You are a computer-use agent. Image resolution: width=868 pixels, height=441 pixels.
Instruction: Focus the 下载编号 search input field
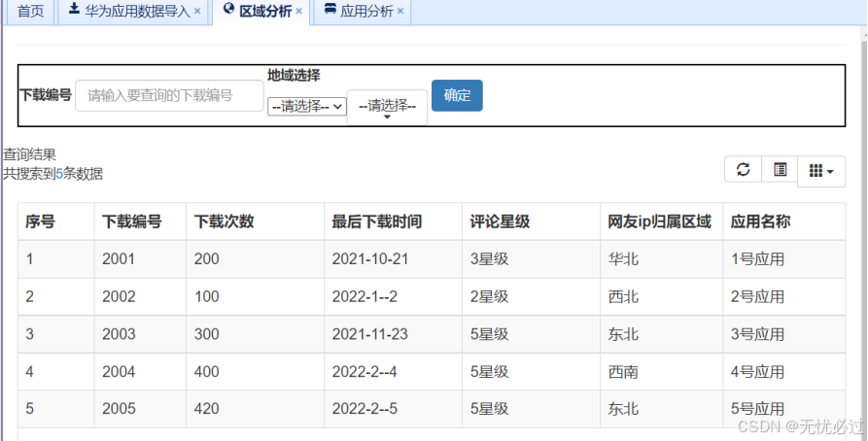pos(169,96)
